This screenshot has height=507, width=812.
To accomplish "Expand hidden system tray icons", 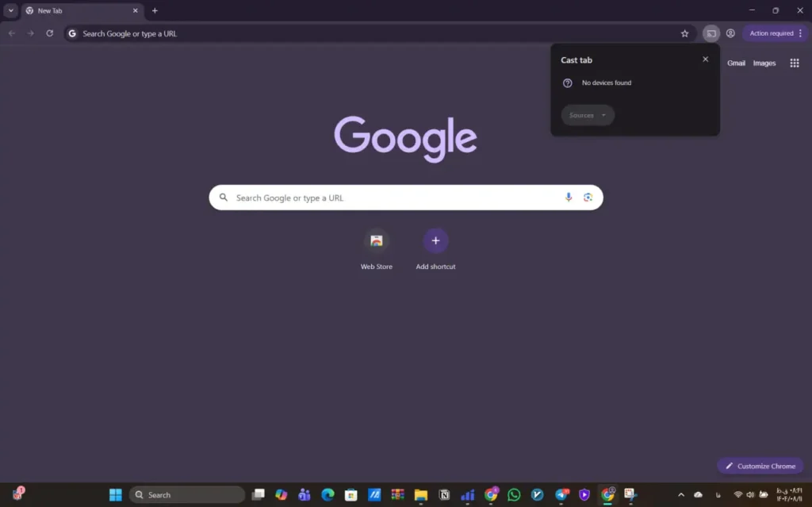I will click(680, 494).
